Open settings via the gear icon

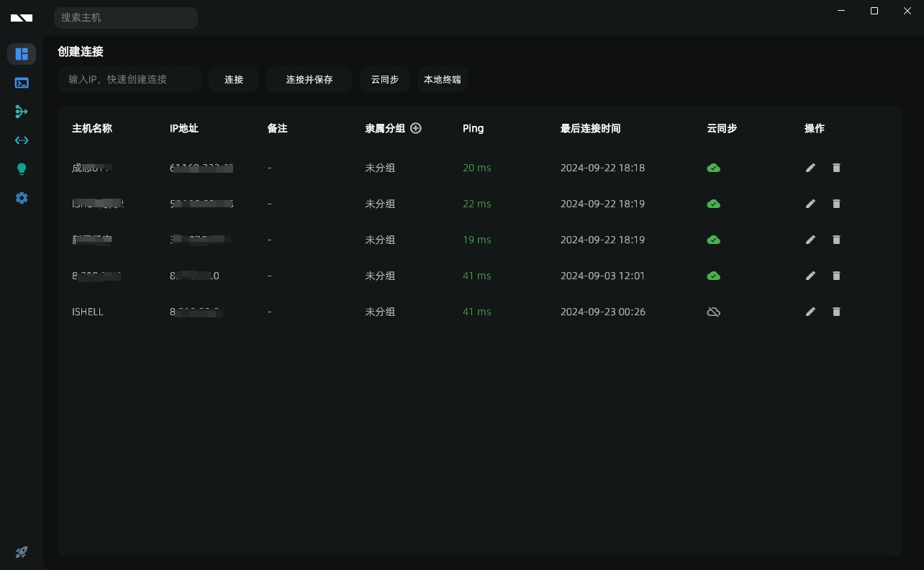pyautogui.click(x=22, y=198)
